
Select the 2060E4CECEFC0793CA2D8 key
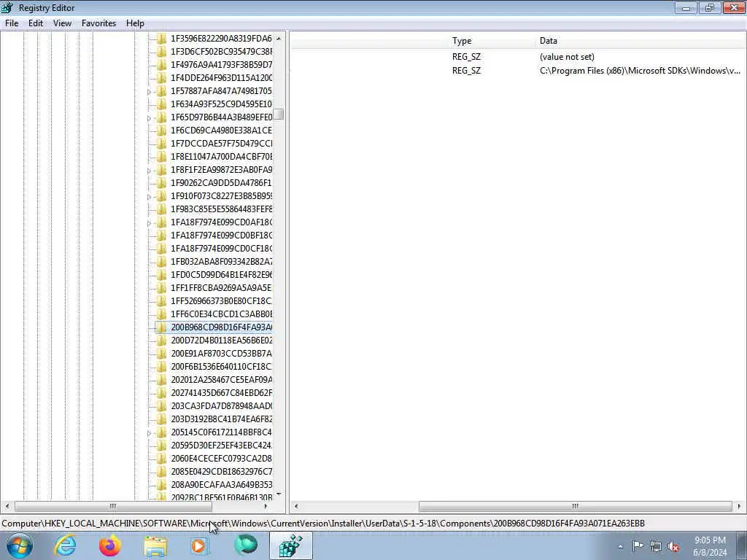pos(222,459)
